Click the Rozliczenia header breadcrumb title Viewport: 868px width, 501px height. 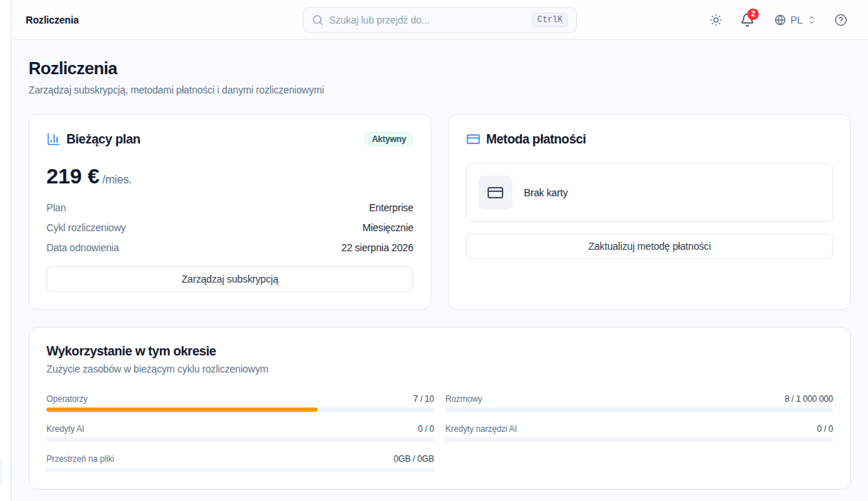click(52, 20)
